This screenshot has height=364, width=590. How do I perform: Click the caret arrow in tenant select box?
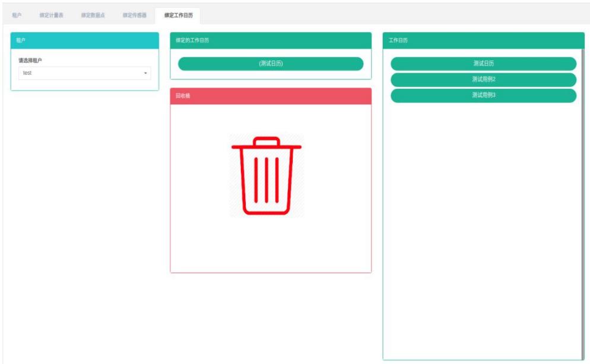pos(145,74)
